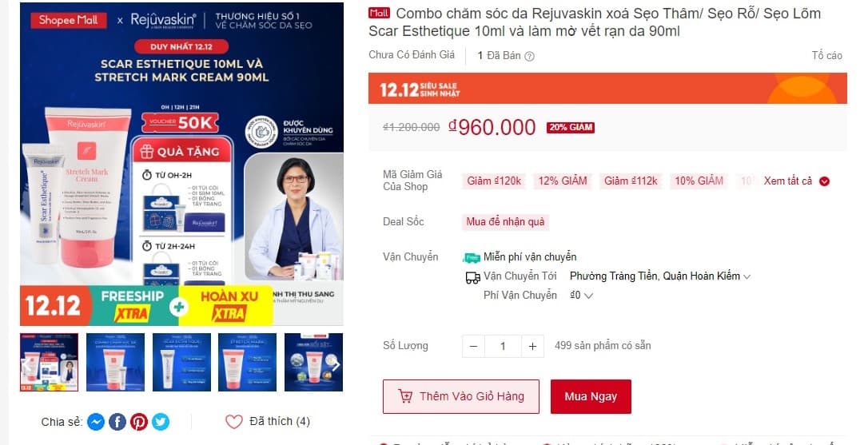This screenshot has height=445, width=868.
Task: Decrease quantity with minus button
Action: 473,347
